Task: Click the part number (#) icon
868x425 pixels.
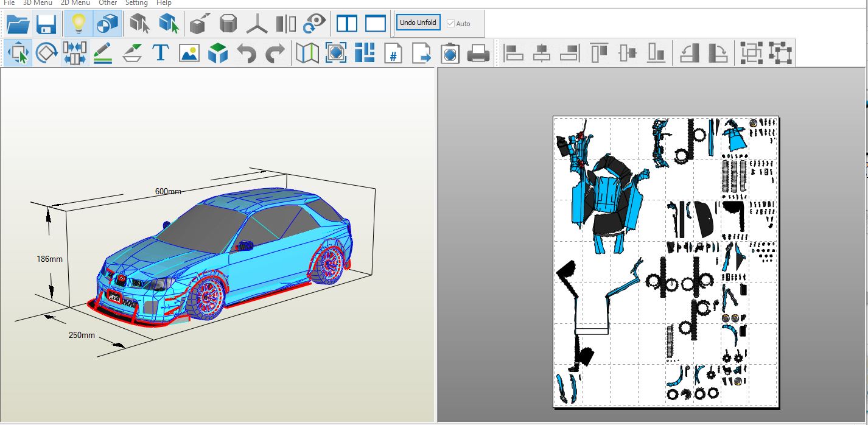Action: [x=393, y=53]
